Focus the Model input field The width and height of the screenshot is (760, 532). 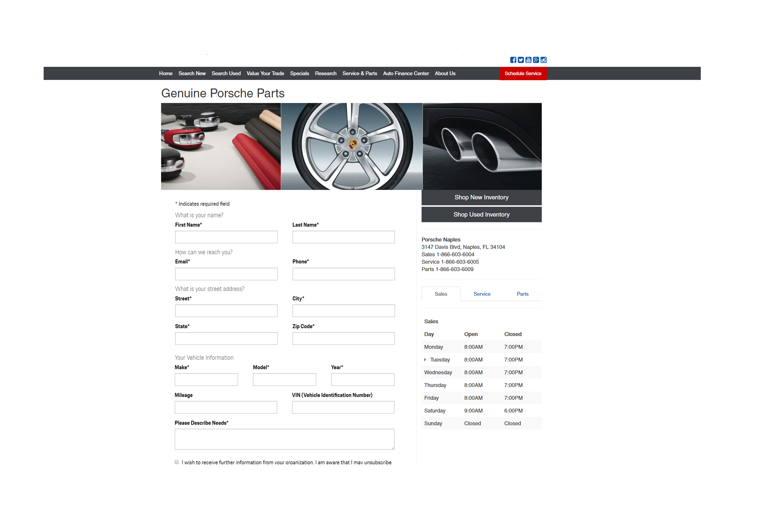[x=284, y=379]
